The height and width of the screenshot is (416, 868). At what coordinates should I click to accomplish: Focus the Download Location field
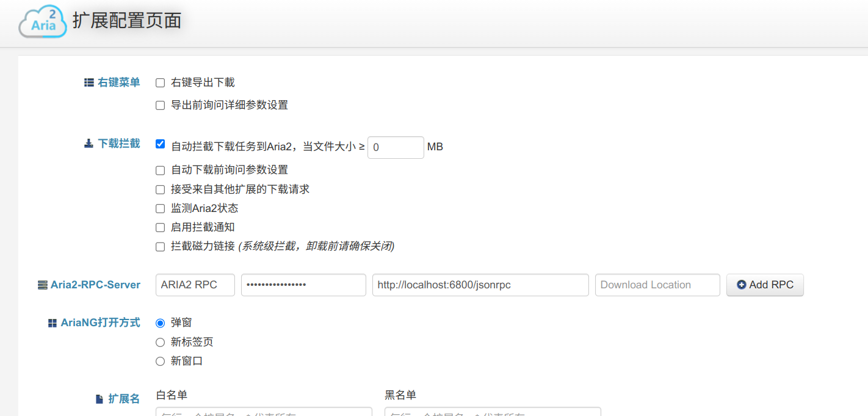click(x=657, y=285)
